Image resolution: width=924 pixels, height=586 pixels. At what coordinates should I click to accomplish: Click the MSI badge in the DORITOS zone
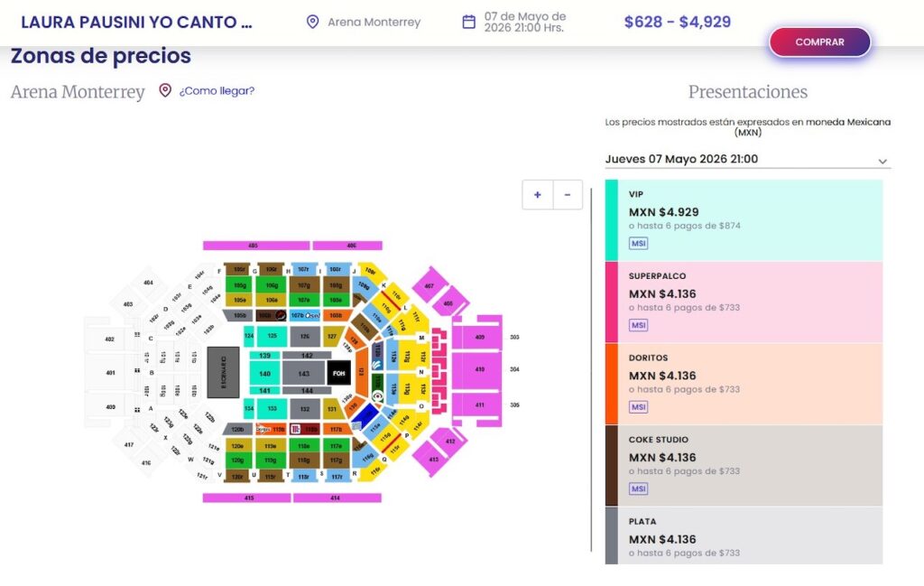[638, 406]
